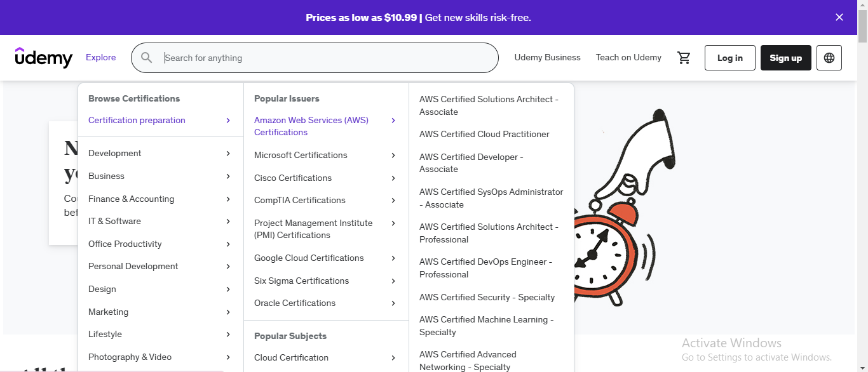This screenshot has width=868, height=372.
Task: Click the chevron beside Google Cloud Certifications
Action: coord(393,258)
